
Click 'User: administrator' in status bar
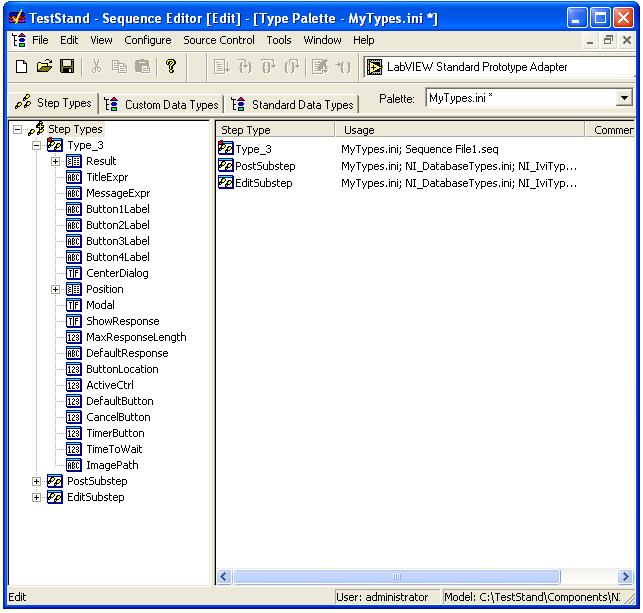(x=382, y=597)
